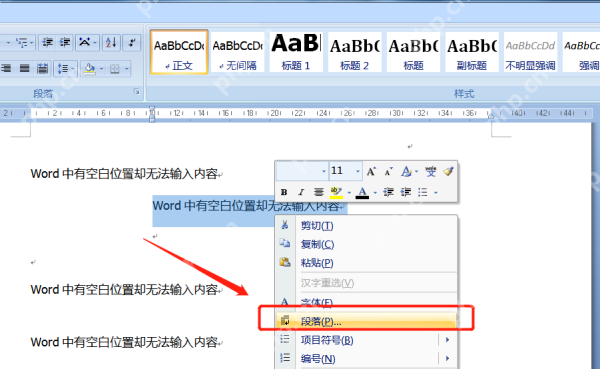Open 项目符号(B) submenu in context menu
Screen dimensions: 600x369
[366, 340]
